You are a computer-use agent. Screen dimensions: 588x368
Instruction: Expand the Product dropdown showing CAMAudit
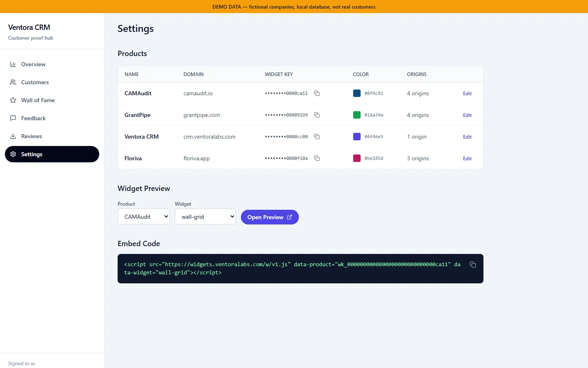(x=144, y=217)
